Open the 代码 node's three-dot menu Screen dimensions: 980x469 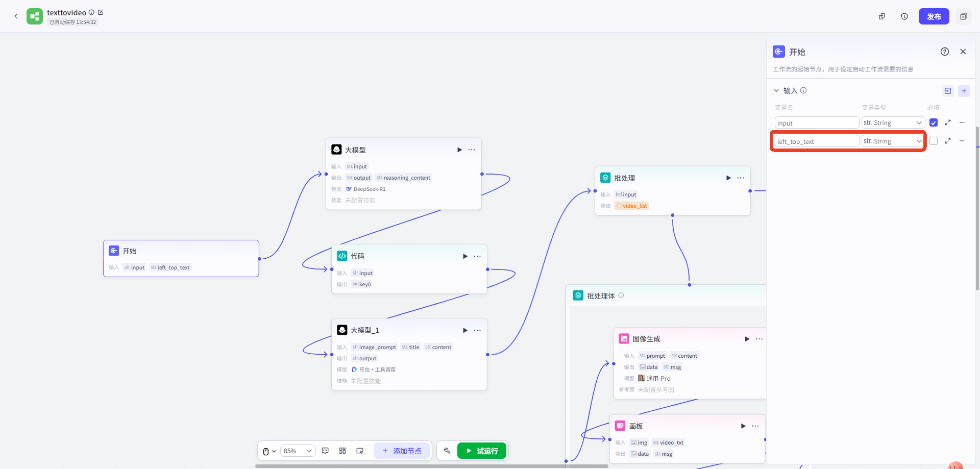point(477,256)
